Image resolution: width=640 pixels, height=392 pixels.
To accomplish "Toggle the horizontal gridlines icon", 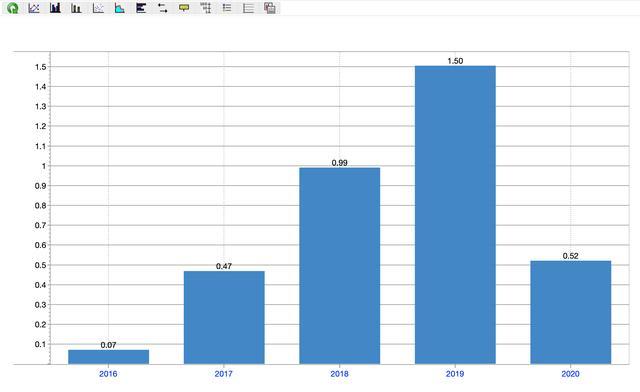I will [248, 8].
